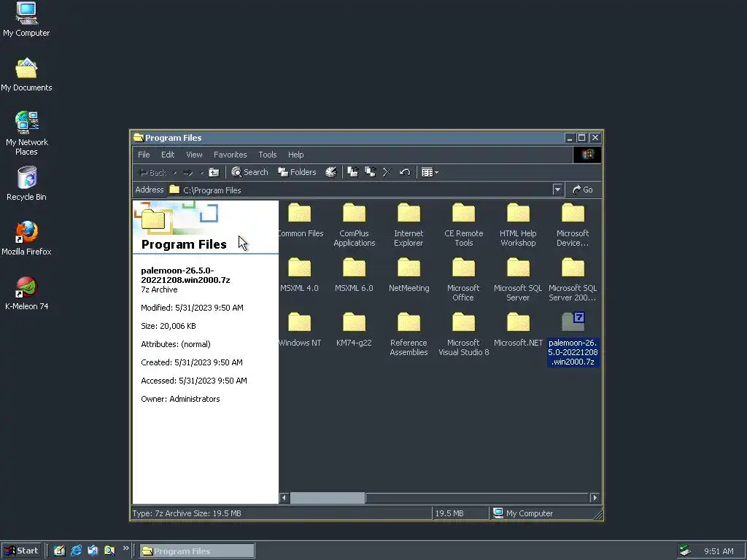Click the History toolbar icon
Image resolution: width=747 pixels, height=560 pixels.
coord(331,172)
